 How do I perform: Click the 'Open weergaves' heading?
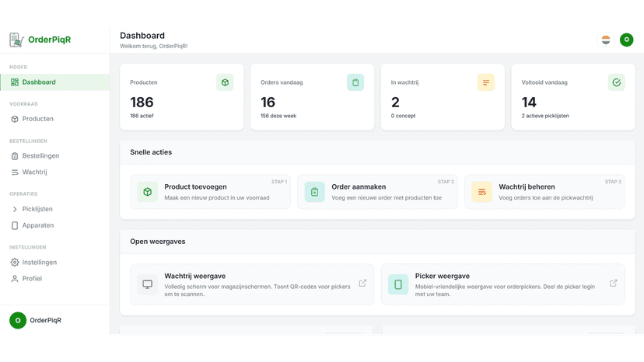click(158, 242)
